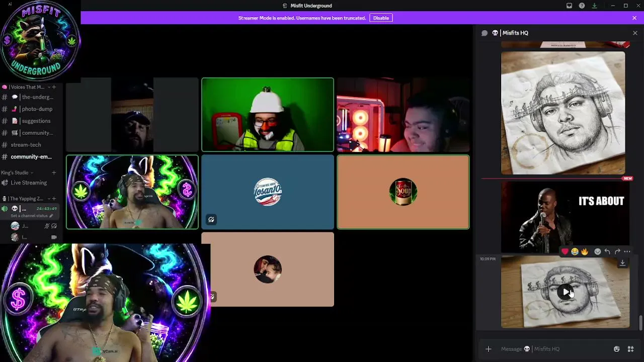Click the camera icon on the second voice user
644x362 pixels.
[54, 237]
